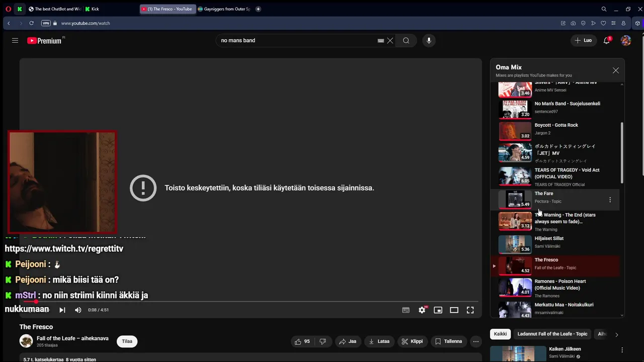Screen dimensions: 644x362
Task: Select the currently playing The Fresco item
Action: [556, 265]
